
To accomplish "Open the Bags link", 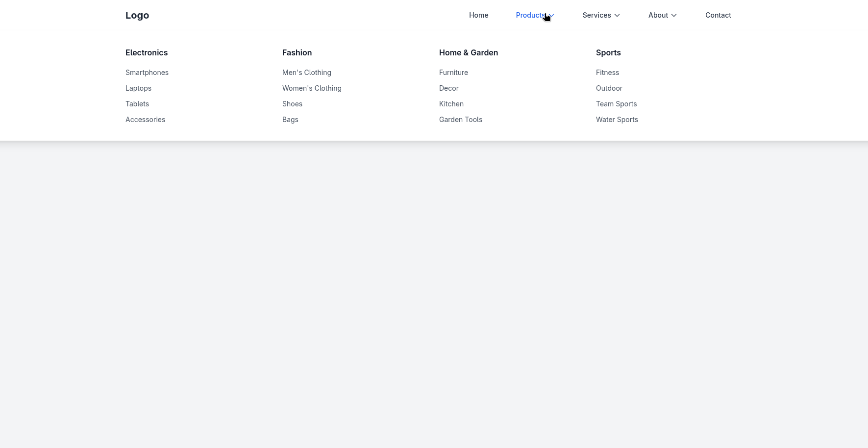I will coord(290,120).
